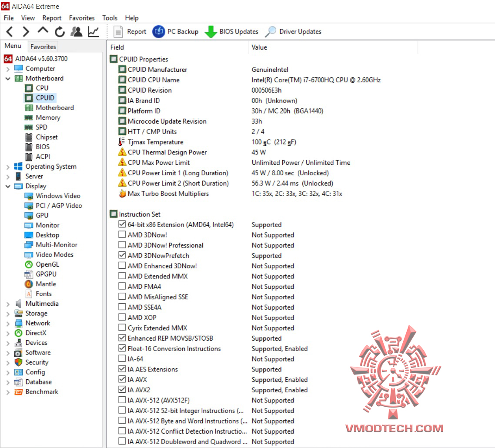
Task: Collapse the Motherboard tree branch
Action: 8,78
